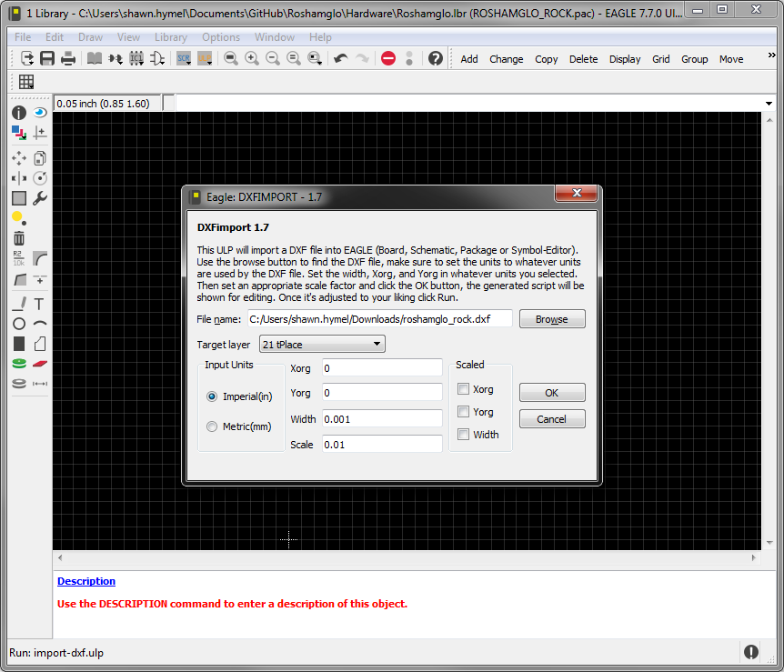Select the Copy tool in left palette
The height and width of the screenshot is (672, 784).
pyautogui.click(x=40, y=158)
